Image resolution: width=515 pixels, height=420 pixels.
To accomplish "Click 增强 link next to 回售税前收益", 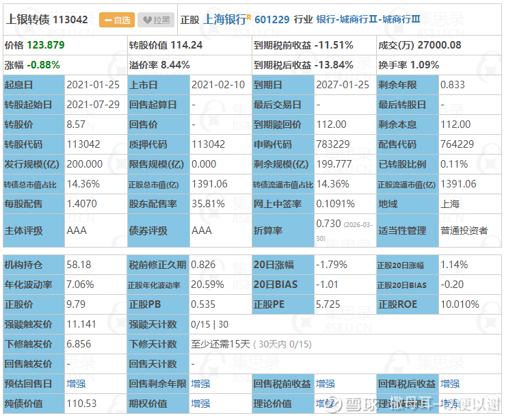I will pos(325,384).
